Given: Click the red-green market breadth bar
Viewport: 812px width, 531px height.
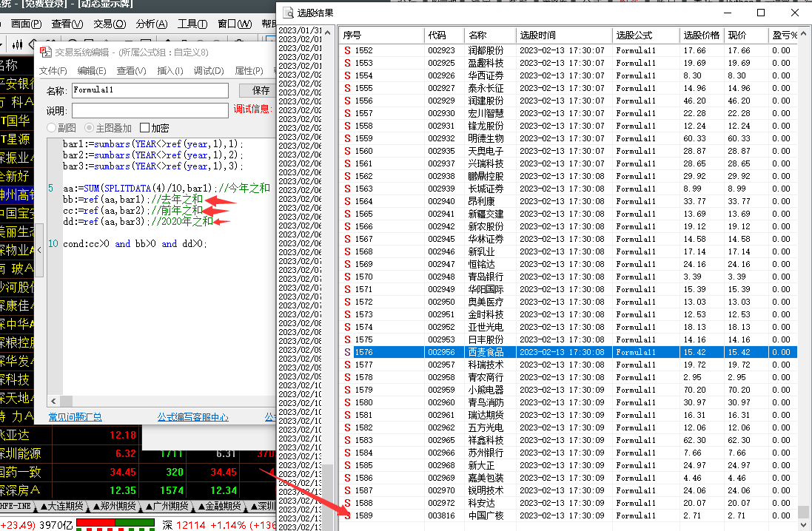Looking at the screenshot, I should [115, 524].
